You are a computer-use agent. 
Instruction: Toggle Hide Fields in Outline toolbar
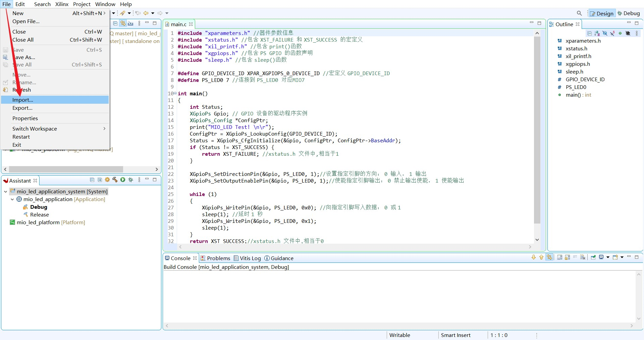(605, 33)
